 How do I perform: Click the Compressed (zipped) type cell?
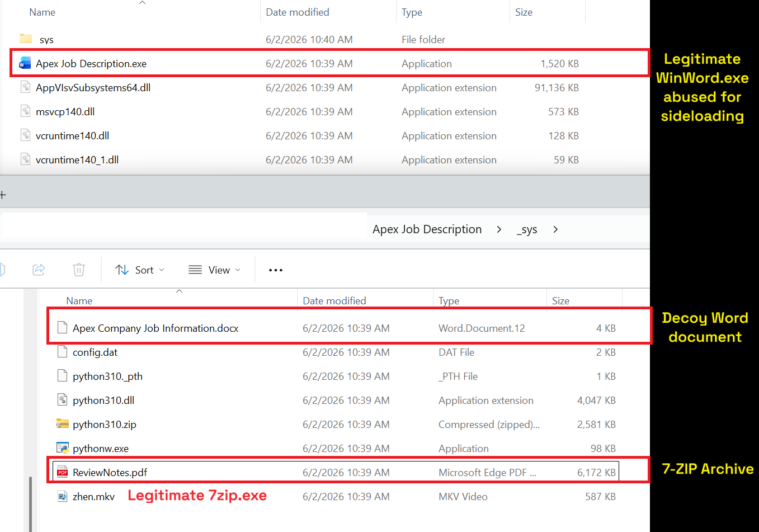pos(489,424)
